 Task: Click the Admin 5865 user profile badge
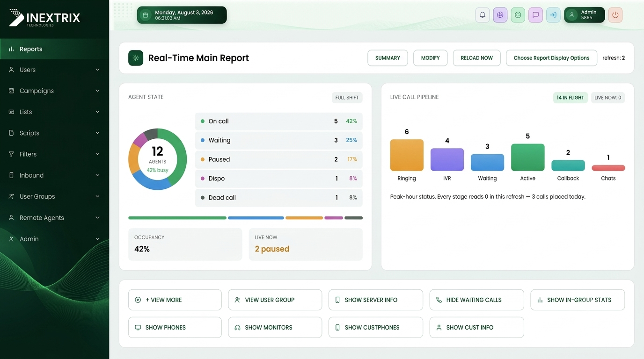tap(584, 15)
